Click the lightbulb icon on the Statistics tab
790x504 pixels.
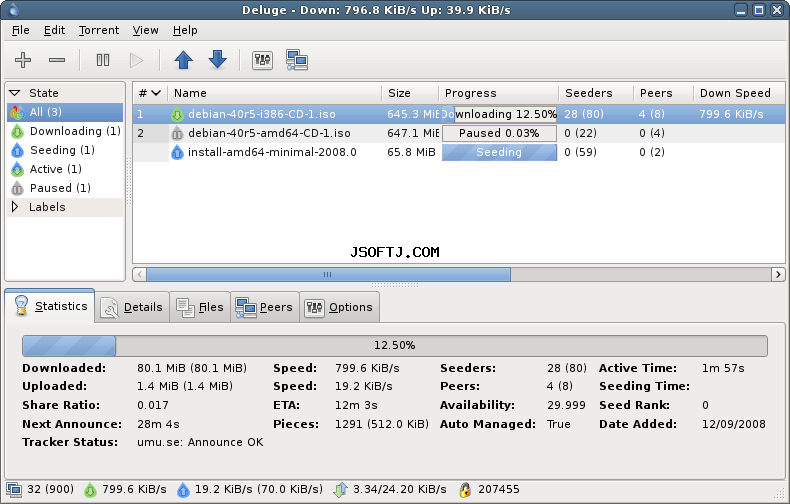21,305
